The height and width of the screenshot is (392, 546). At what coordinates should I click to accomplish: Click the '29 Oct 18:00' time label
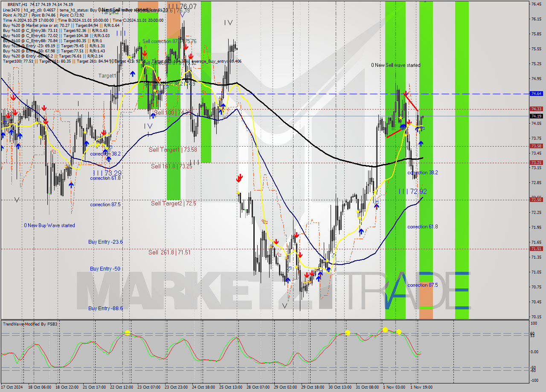click(313, 387)
